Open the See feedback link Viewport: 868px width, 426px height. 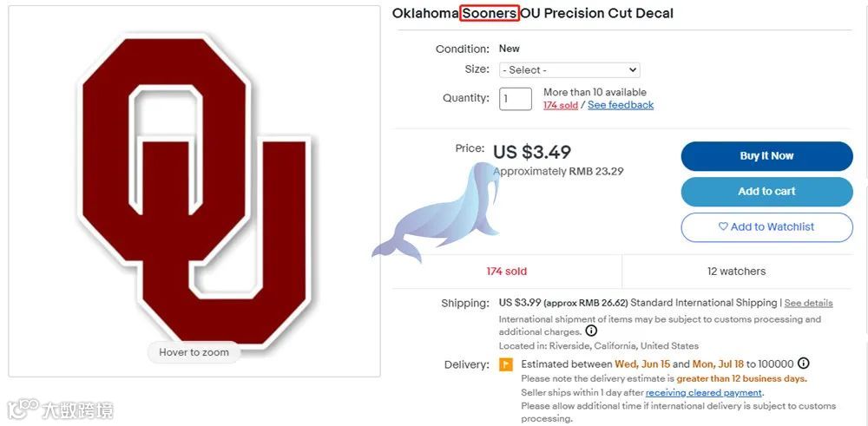[x=621, y=105]
